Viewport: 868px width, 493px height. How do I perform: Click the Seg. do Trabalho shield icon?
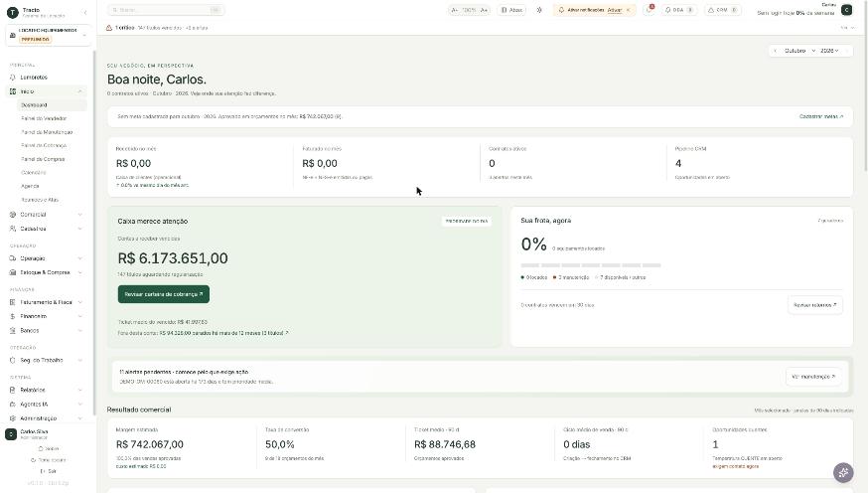click(13, 360)
